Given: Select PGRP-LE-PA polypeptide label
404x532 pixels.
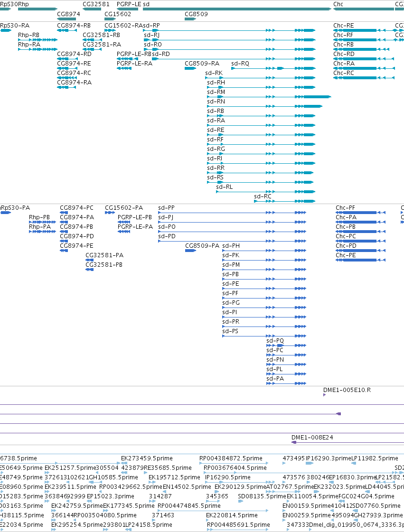Looking at the screenshot, I should tap(135, 227).
